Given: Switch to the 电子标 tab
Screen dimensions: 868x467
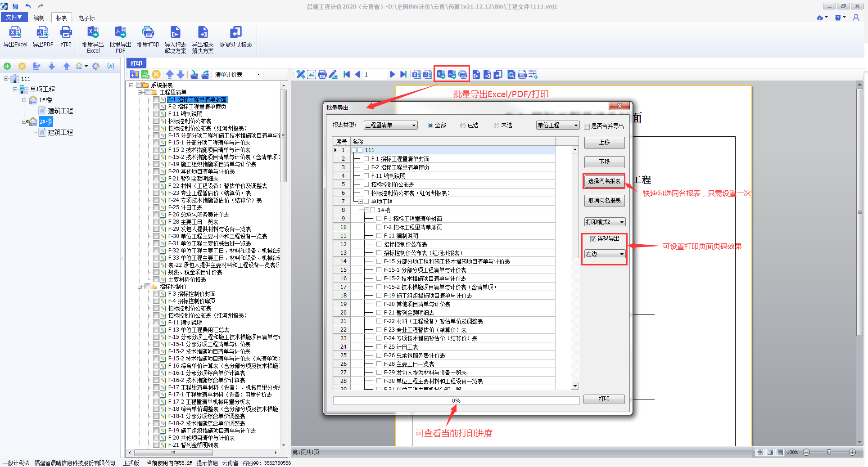Looking at the screenshot, I should [x=86, y=18].
